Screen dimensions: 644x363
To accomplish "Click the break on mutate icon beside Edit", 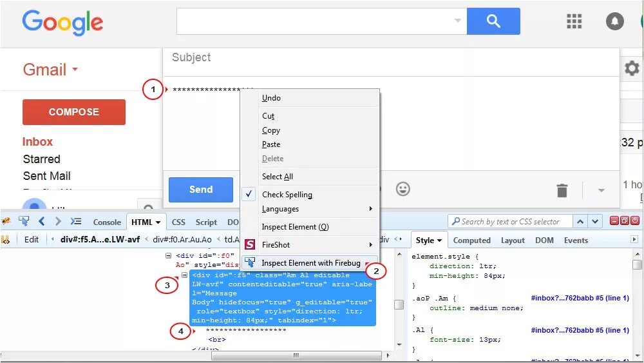I will tap(6, 240).
